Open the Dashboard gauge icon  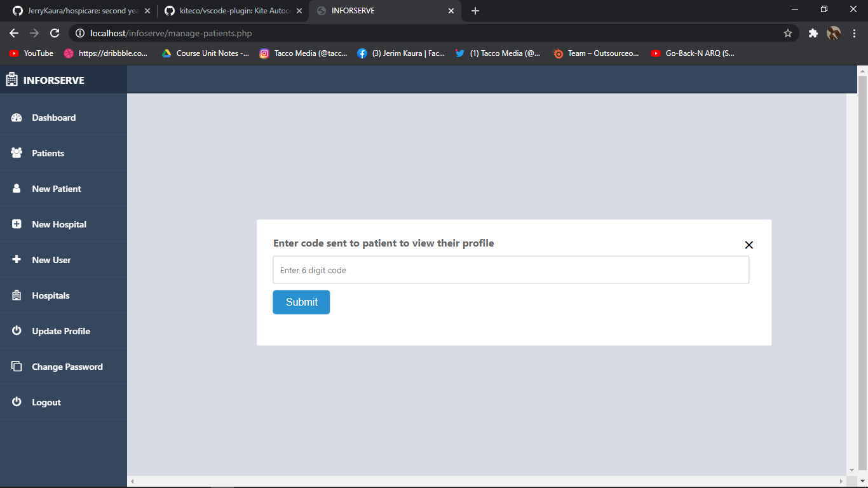pos(17,118)
